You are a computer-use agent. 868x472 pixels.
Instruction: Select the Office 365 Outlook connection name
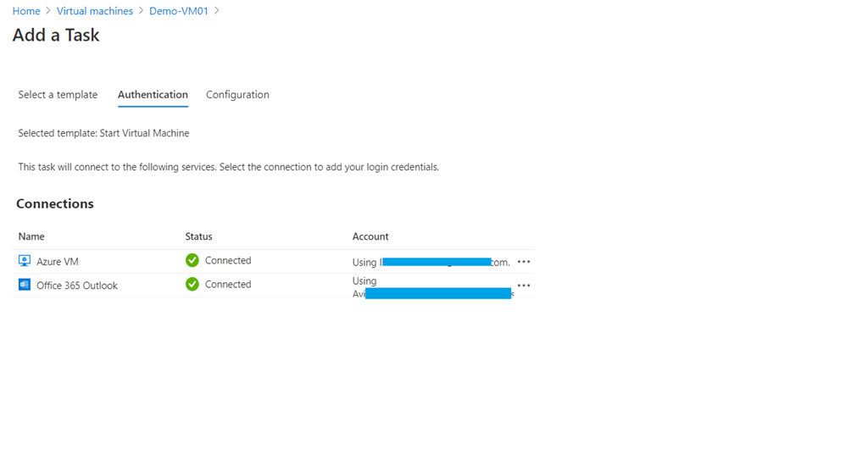(77, 286)
